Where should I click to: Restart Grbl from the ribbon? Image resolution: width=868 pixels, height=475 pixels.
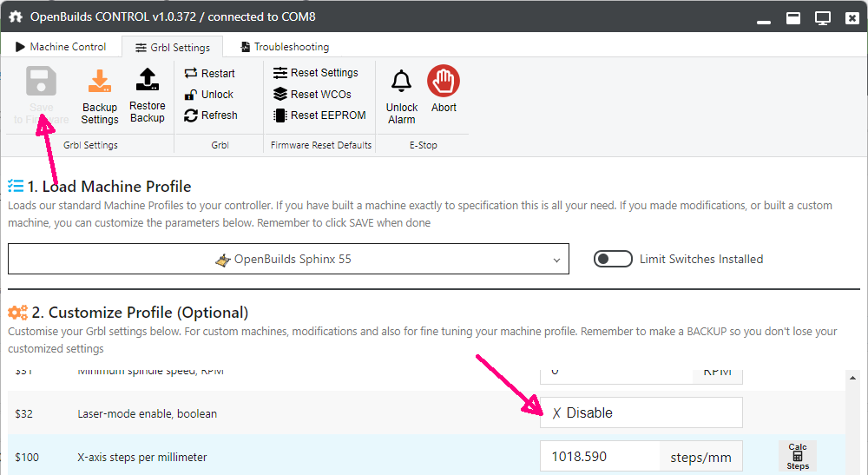(210, 74)
